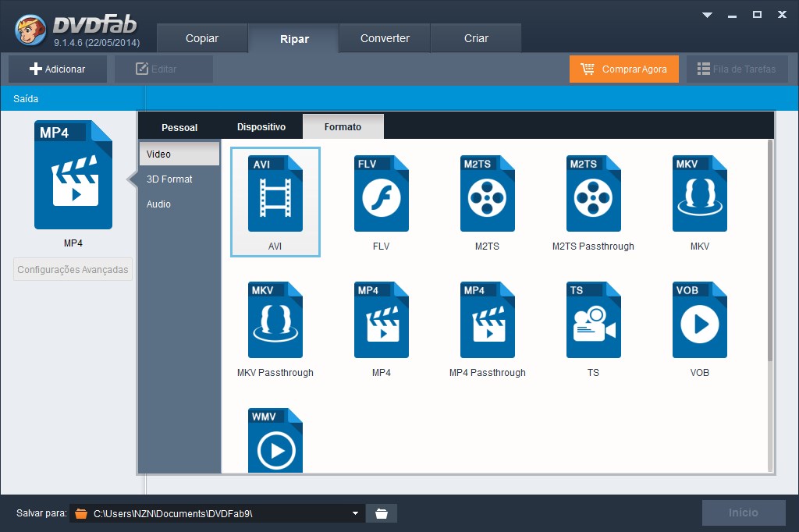Image resolution: width=799 pixels, height=532 pixels.
Task: Choose the MKV Passthrough format icon
Action: tap(275, 320)
